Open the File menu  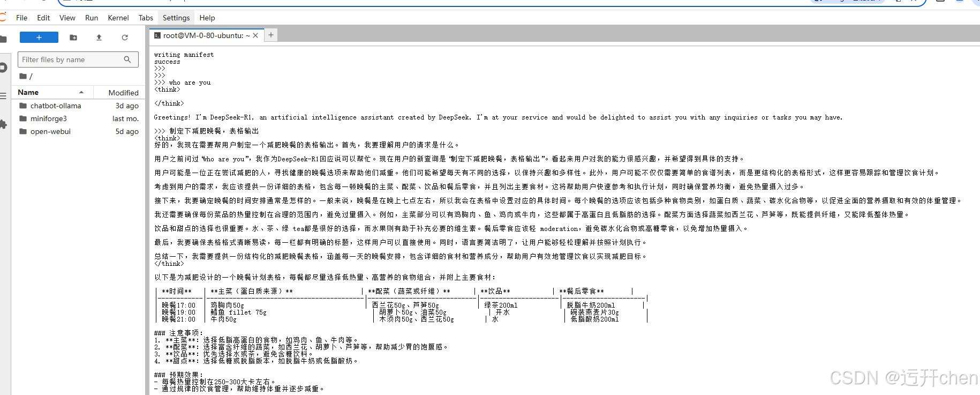click(21, 18)
